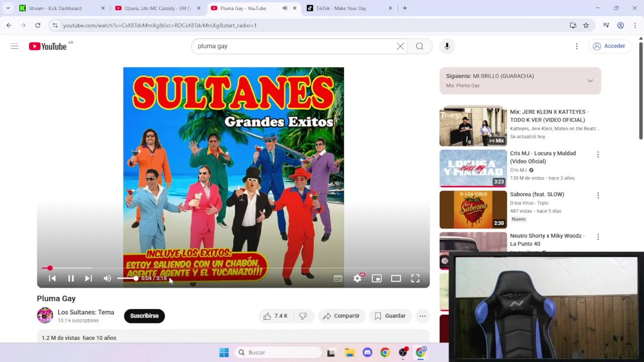Subscribe with the Suscribirse button

click(x=144, y=316)
